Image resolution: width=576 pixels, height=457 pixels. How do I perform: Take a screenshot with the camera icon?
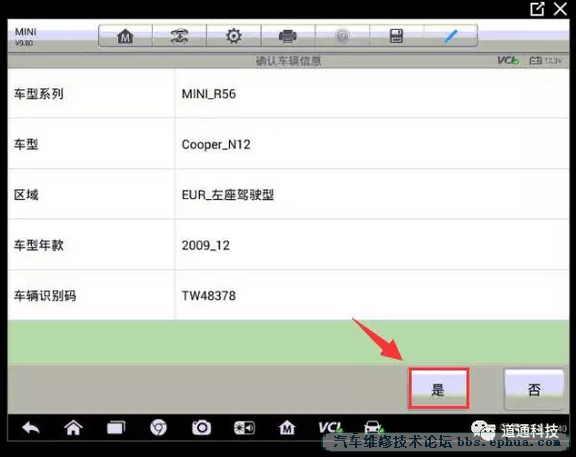click(201, 428)
